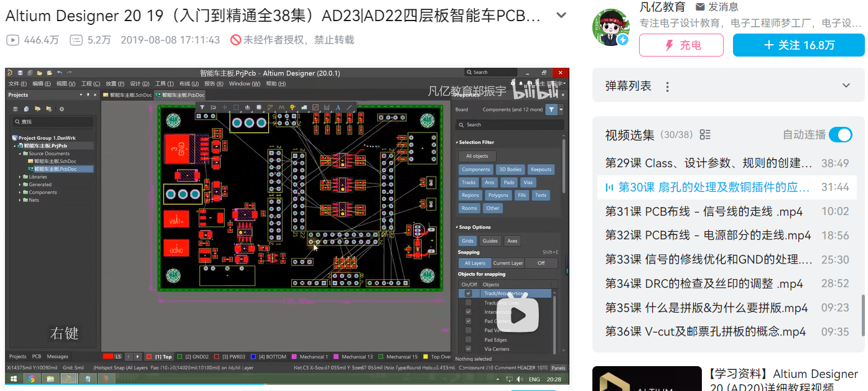Toggle Track/Arcs Vertices snapping checkbox
Viewport: 868px width, 391px height.
click(469, 293)
